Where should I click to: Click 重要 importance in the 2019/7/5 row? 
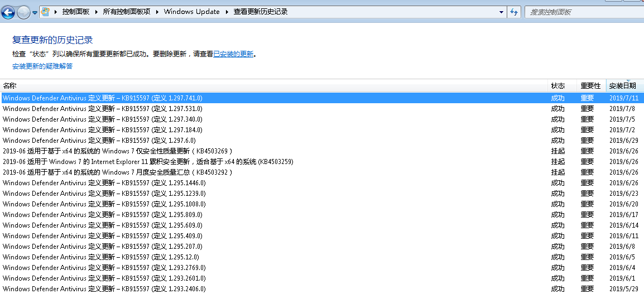point(587,119)
